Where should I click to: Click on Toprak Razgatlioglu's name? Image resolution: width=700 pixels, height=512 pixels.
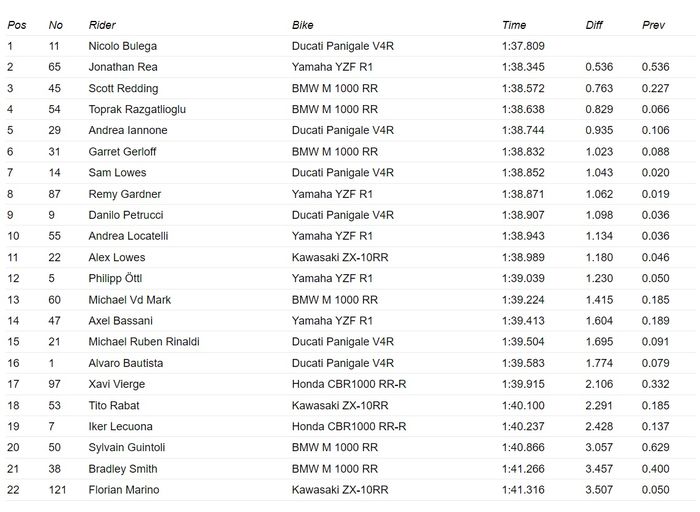[137, 109]
